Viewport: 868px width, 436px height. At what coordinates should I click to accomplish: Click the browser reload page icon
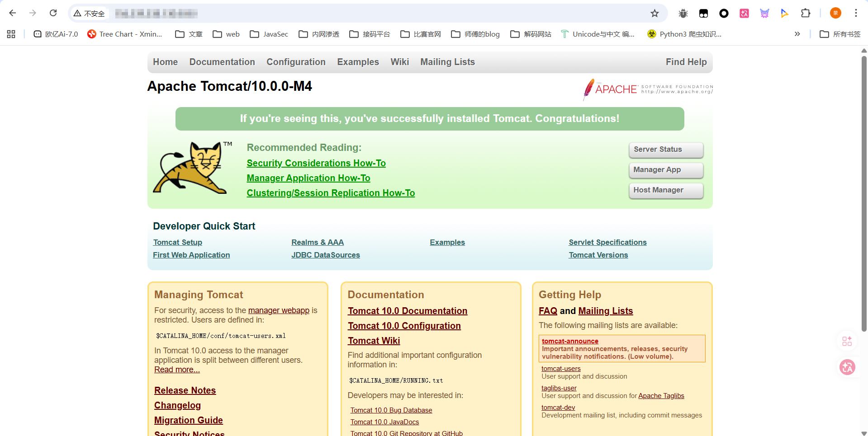click(x=53, y=13)
